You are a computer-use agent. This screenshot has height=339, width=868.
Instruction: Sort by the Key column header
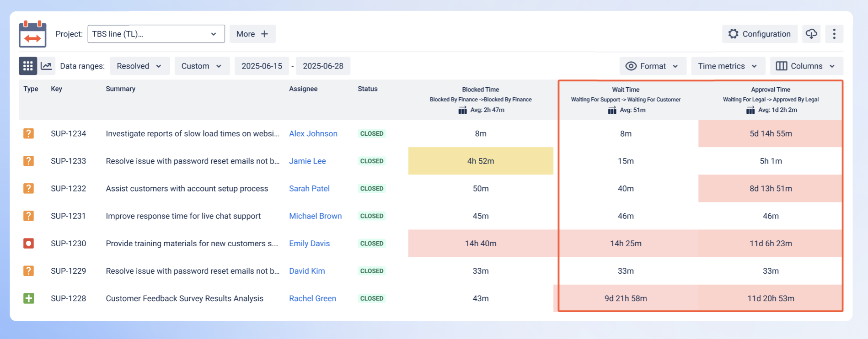coord(56,89)
